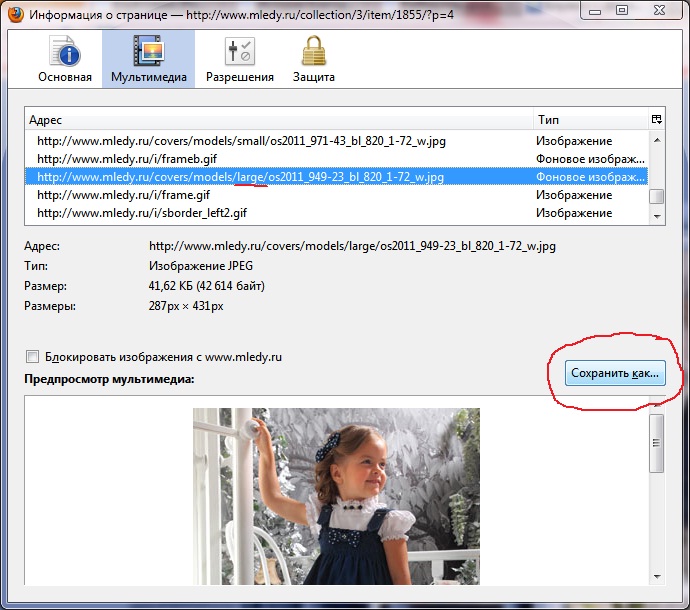Click the preview pane scroll down arrow
The width and height of the screenshot is (690, 610).
coord(657,576)
